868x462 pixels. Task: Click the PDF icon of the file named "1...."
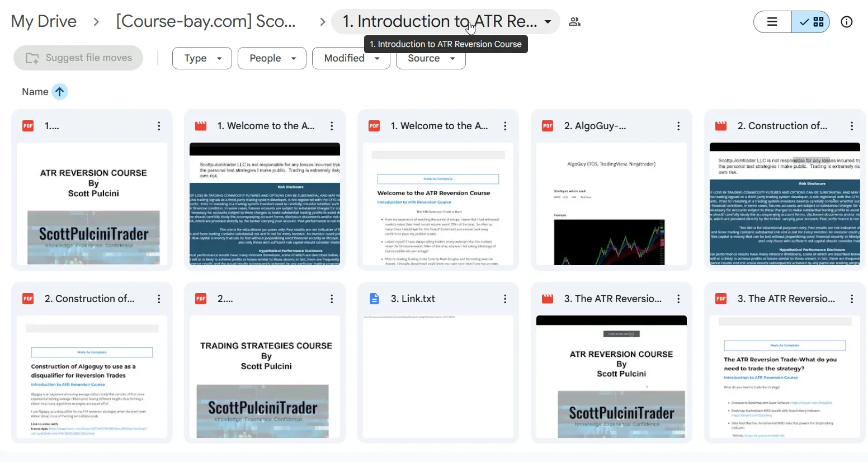pyautogui.click(x=28, y=126)
